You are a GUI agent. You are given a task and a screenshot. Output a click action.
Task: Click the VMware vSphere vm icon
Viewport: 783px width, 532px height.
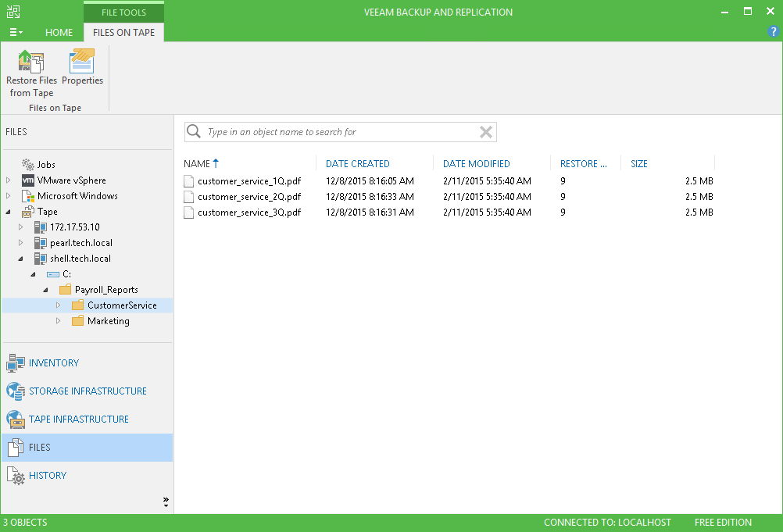(x=28, y=180)
